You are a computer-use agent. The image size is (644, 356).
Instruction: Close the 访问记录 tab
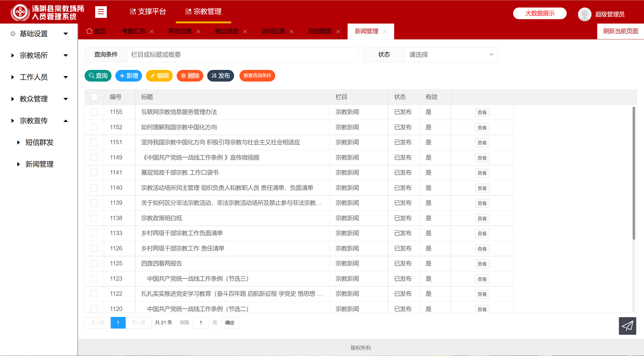pos(291,32)
